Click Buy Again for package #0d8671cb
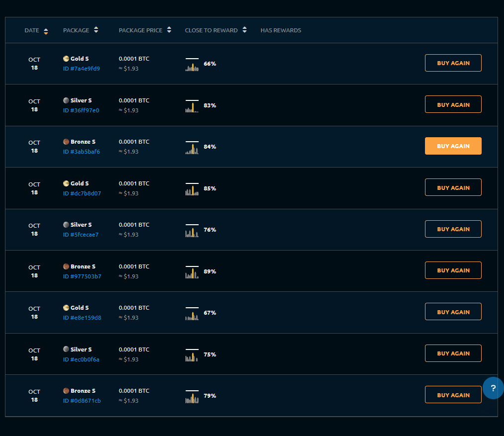This screenshot has width=504, height=436. (453, 395)
